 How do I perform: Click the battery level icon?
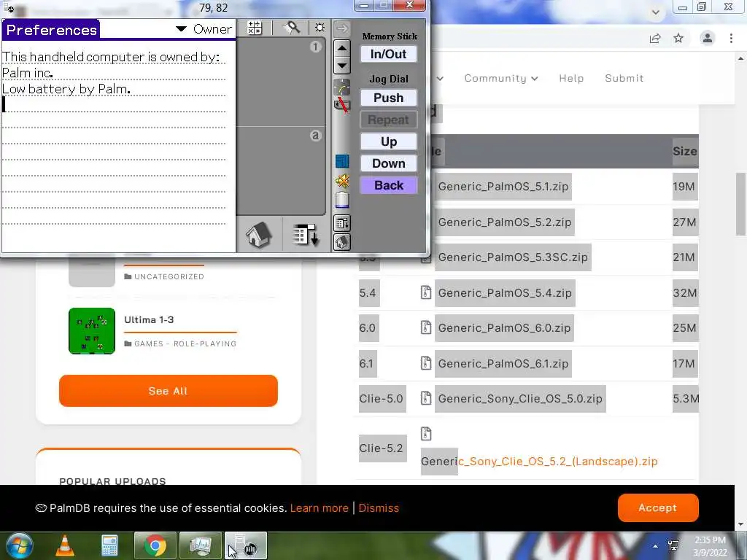[x=342, y=200]
